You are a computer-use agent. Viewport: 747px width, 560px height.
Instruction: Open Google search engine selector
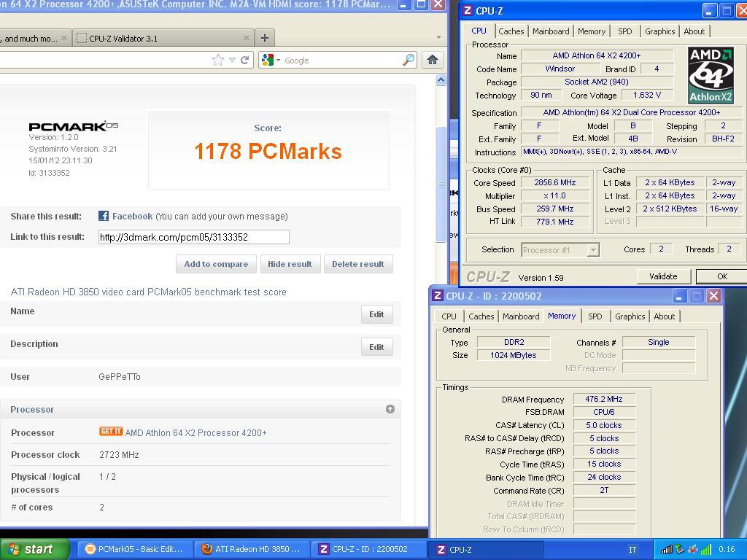271,60
